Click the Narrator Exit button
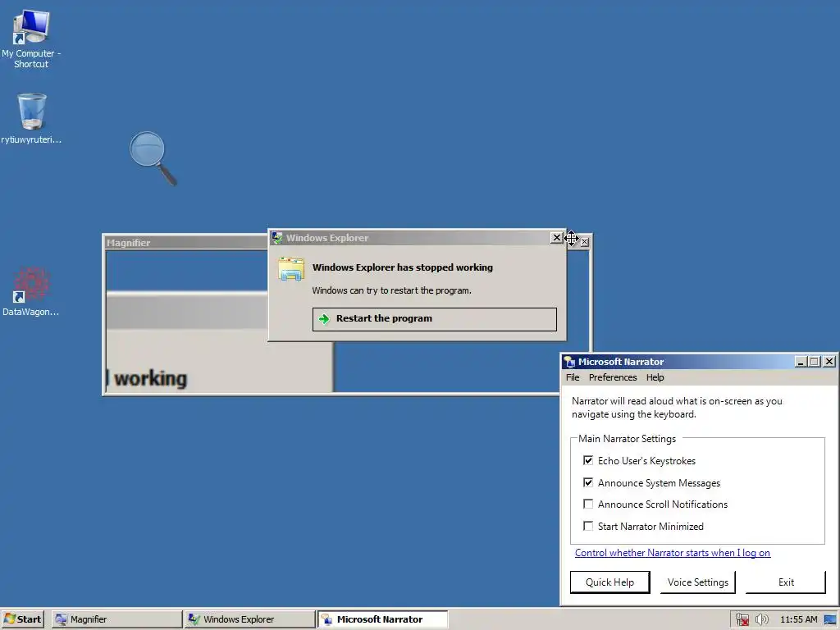Image resolution: width=840 pixels, height=630 pixels. (786, 582)
